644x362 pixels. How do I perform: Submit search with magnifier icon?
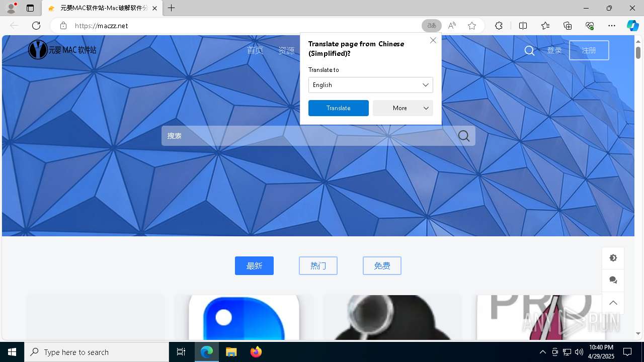(x=464, y=136)
